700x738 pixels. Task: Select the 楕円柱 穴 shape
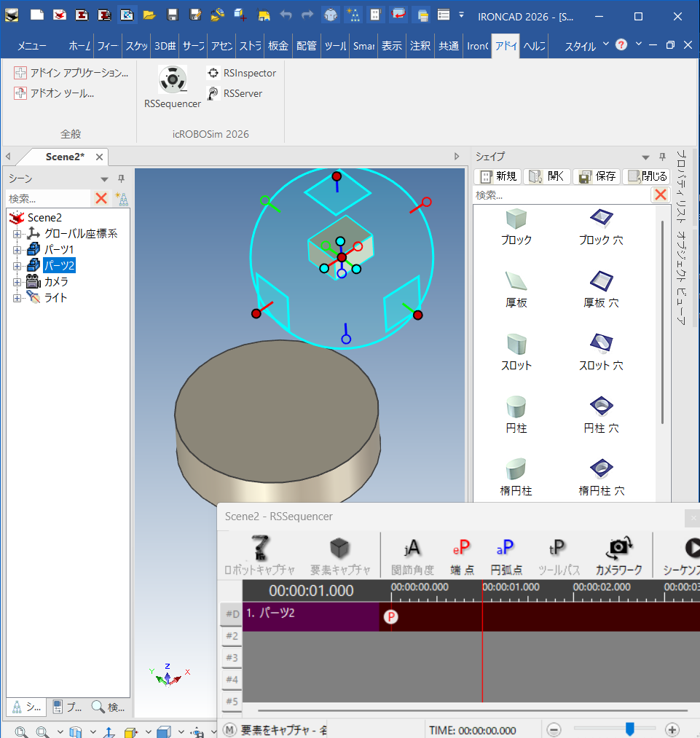pos(601,477)
